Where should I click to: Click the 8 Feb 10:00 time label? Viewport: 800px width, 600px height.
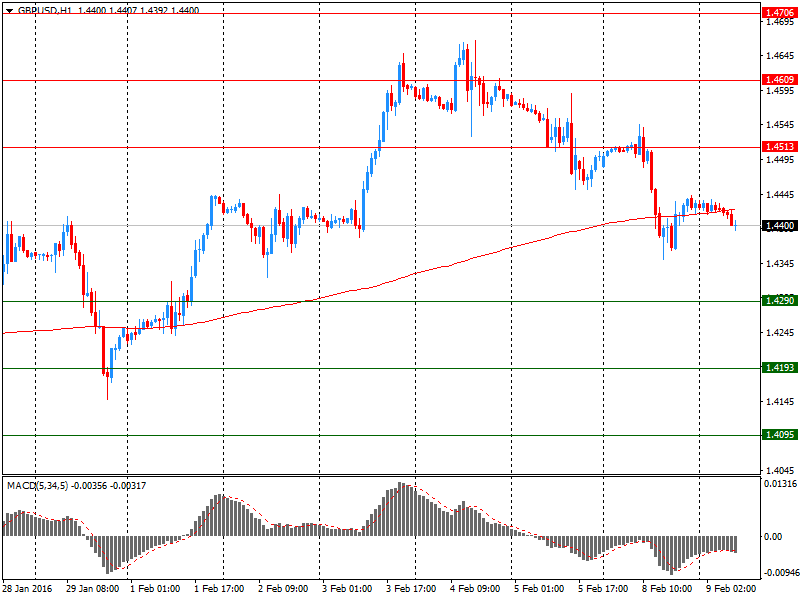pos(667,589)
